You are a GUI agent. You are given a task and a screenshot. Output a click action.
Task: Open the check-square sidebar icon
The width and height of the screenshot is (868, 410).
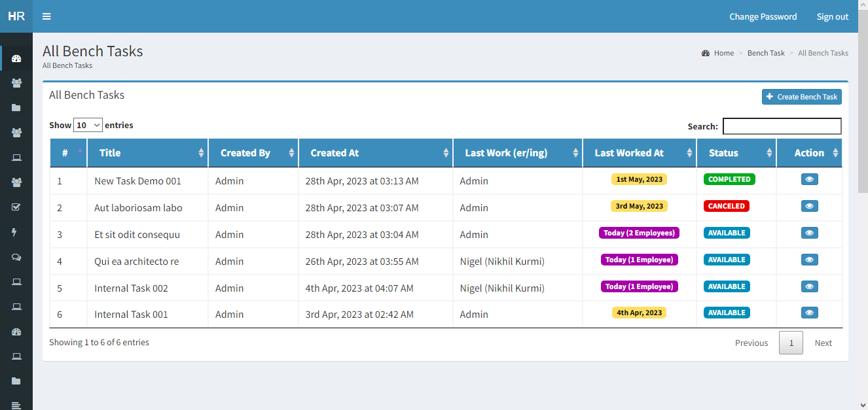pyautogui.click(x=16, y=207)
